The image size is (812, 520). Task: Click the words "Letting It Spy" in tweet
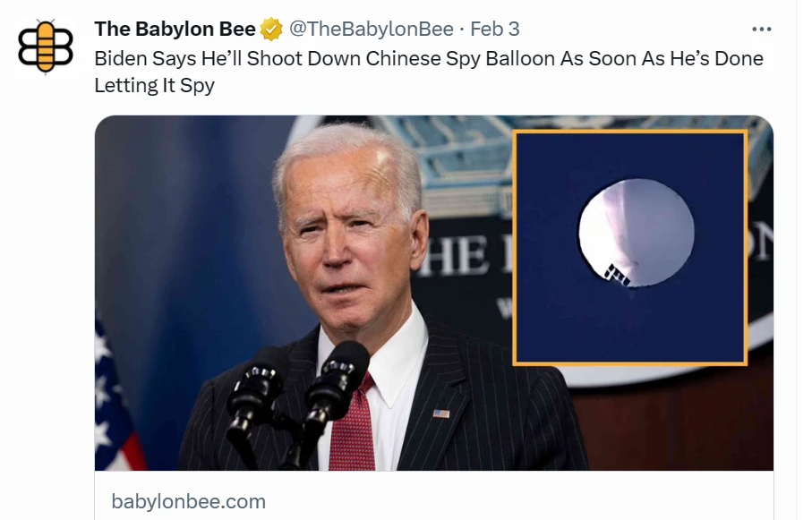154,85
